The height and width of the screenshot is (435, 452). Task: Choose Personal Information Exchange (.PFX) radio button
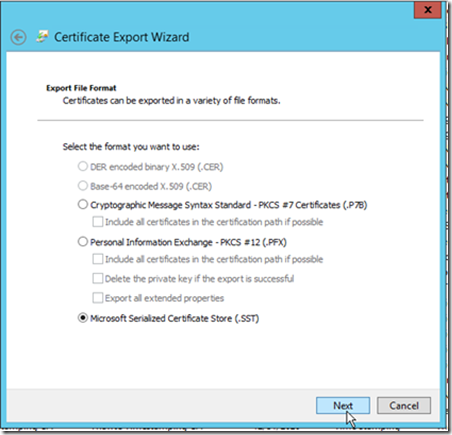[83, 242]
